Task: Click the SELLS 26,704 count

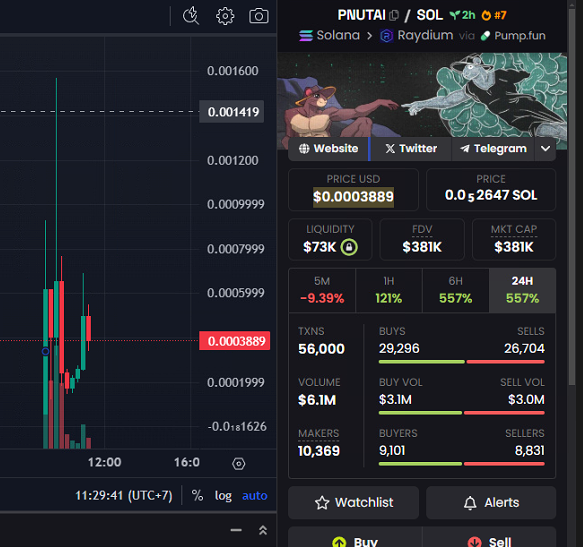Action: pyautogui.click(x=524, y=348)
